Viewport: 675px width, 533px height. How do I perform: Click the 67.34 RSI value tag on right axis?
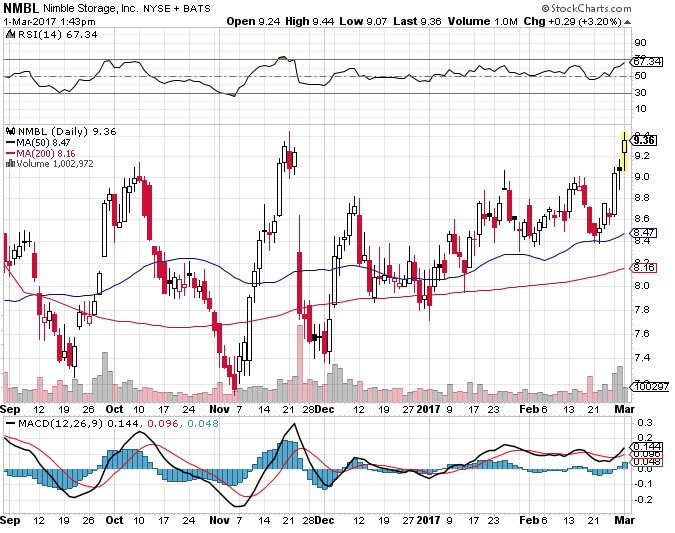[647, 62]
